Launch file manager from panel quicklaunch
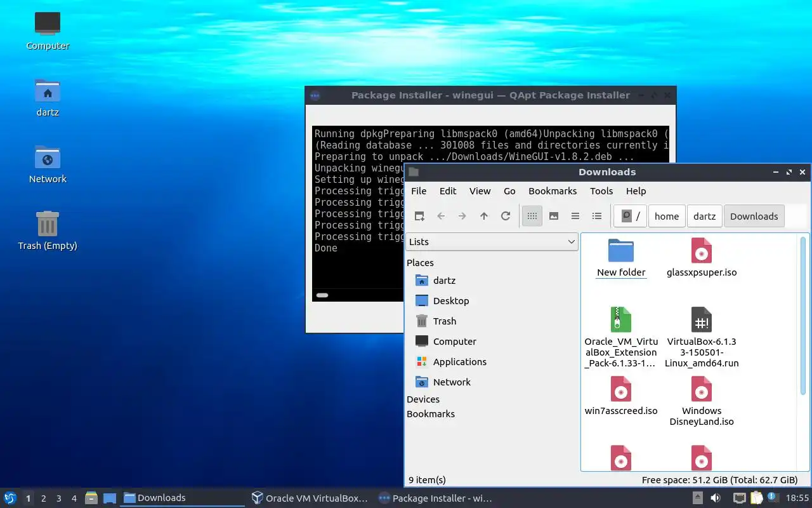Screen dimensions: 812x508 (91, 498)
